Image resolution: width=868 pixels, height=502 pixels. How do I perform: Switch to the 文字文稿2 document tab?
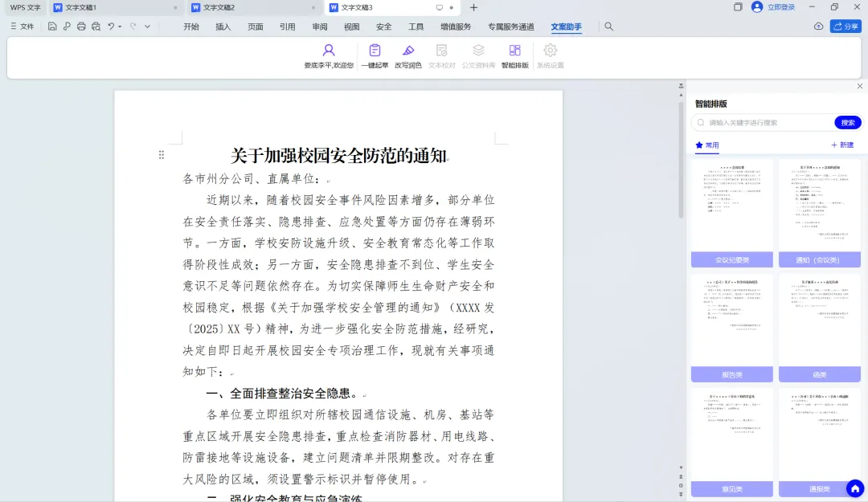254,8
